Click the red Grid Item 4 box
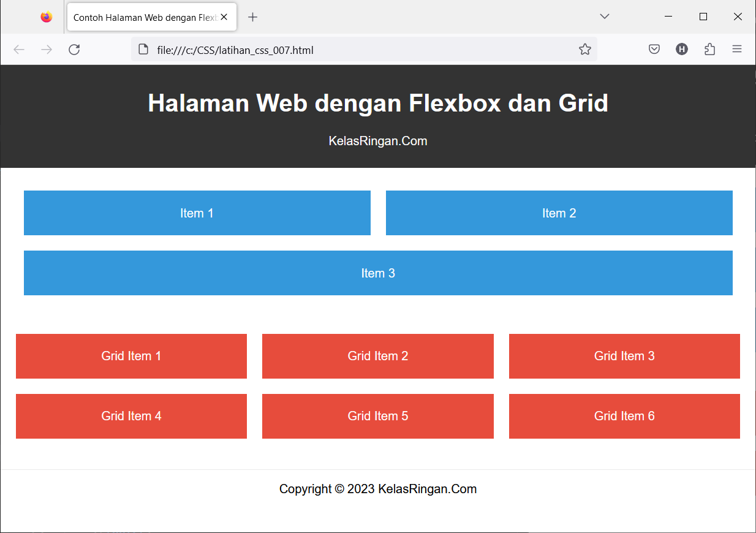This screenshot has height=533, width=756. coord(131,416)
